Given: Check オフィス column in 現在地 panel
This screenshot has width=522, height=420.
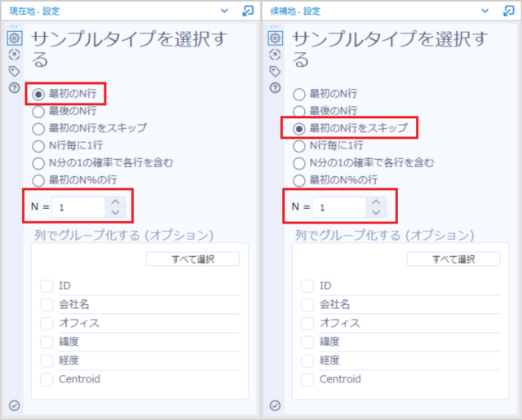Looking at the screenshot, I should (x=46, y=323).
